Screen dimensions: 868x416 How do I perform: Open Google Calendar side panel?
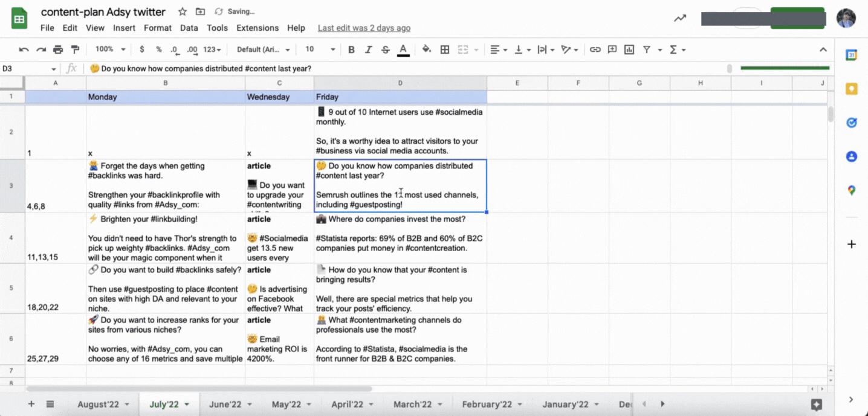(x=851, y=55)
